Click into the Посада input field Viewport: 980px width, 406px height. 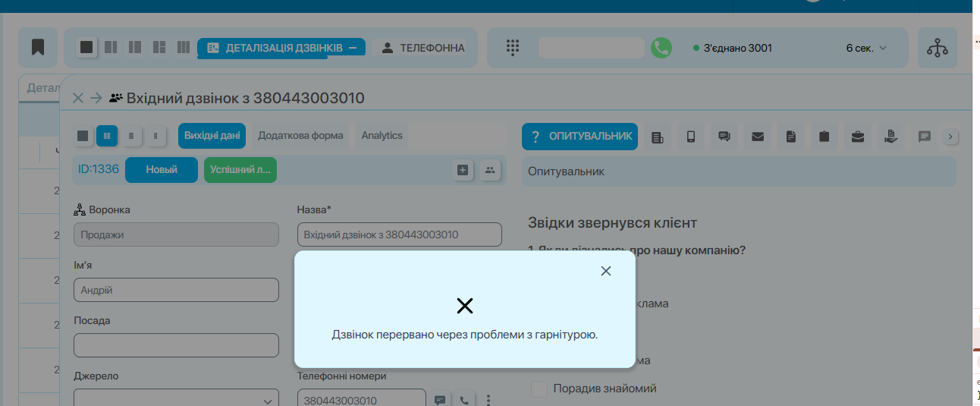[176, 345]
